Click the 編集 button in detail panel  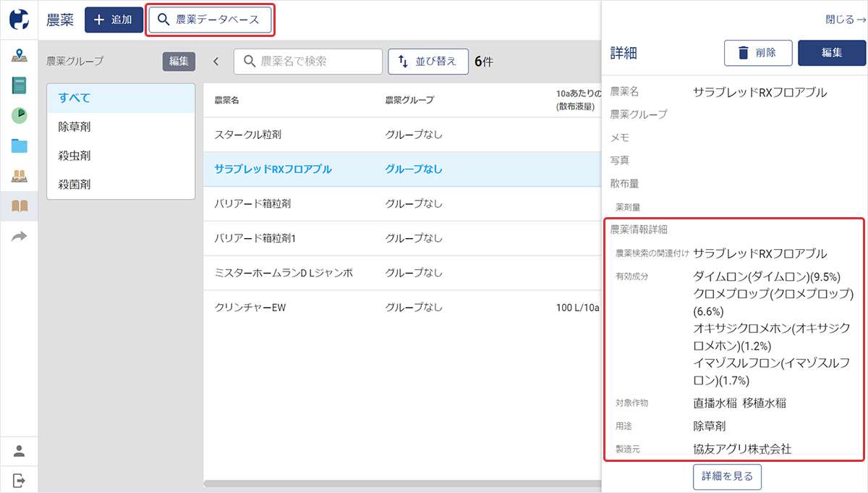(x=832, y=53)
